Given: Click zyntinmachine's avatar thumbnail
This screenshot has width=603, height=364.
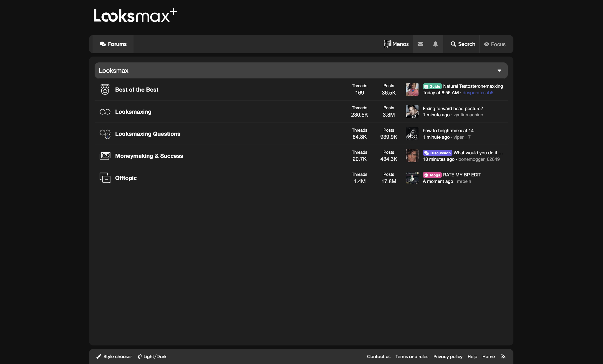Looking at the screenshot, I should click(x=412, y=112).
